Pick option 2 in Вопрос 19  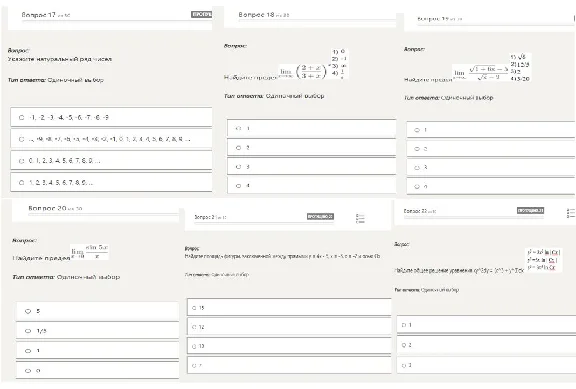(x=491, y=149)
